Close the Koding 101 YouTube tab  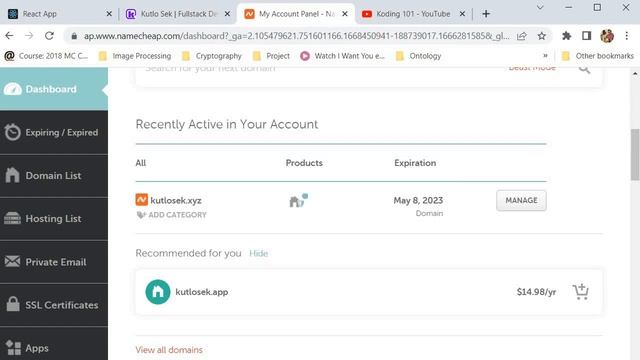click(x=462, y=14)
